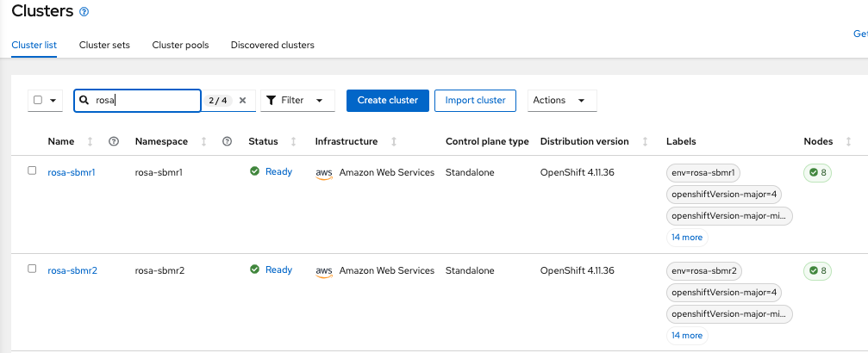Open the Filter dropdown

pyautogui.click(x=297, y=101)
